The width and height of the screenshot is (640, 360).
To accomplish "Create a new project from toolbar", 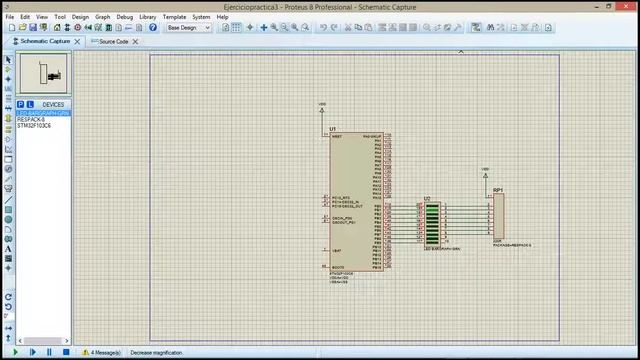I will (x=12, y=27).
